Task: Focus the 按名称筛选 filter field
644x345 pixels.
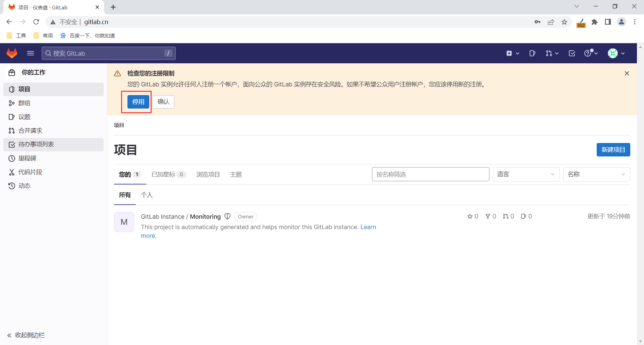Action: tap(430, 174)
